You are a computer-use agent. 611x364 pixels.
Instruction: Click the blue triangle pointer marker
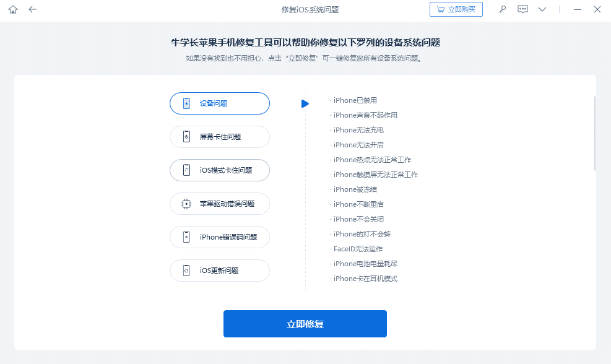tap(305, 103)
